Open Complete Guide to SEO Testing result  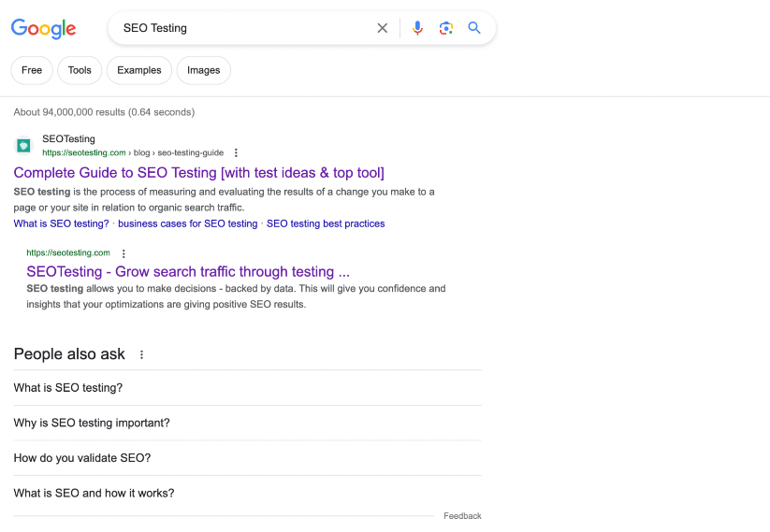(x=199, y=173)
